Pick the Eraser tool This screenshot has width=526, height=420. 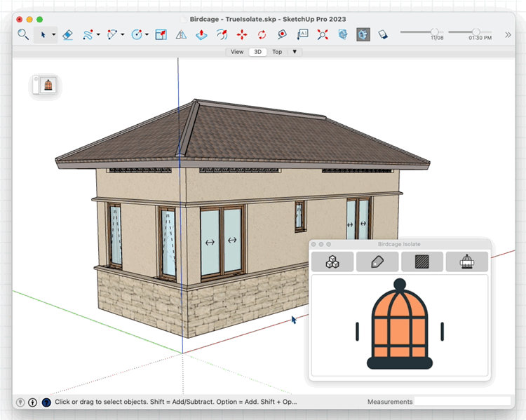pyautogui.click(x=68, y=34)
